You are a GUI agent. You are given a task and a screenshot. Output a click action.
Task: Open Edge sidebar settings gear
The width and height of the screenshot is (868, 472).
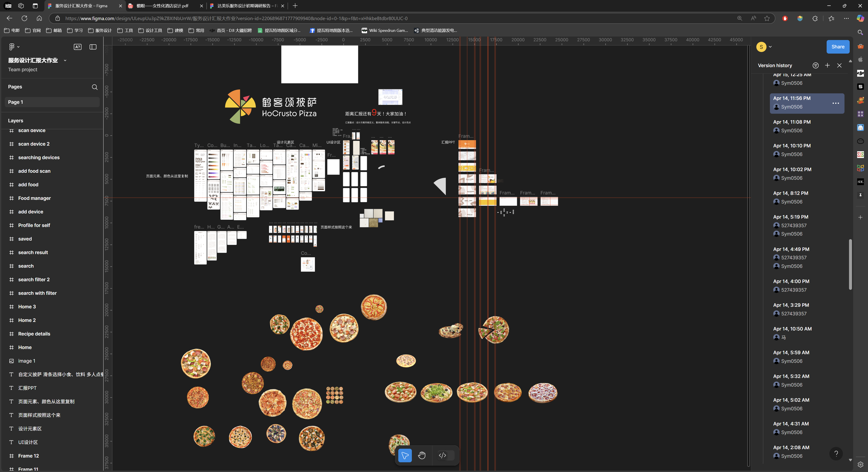[x=860, y=464]
